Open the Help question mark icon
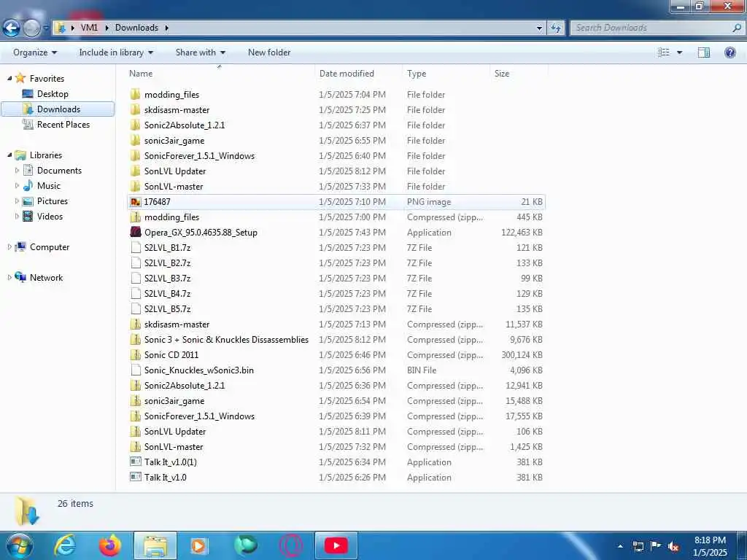 point(729,52)
